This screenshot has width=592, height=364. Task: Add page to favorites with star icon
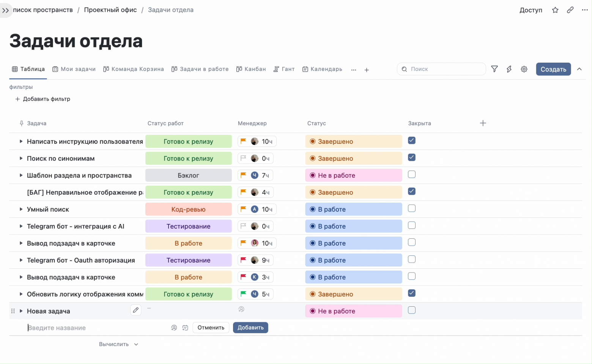pos(555,10)
